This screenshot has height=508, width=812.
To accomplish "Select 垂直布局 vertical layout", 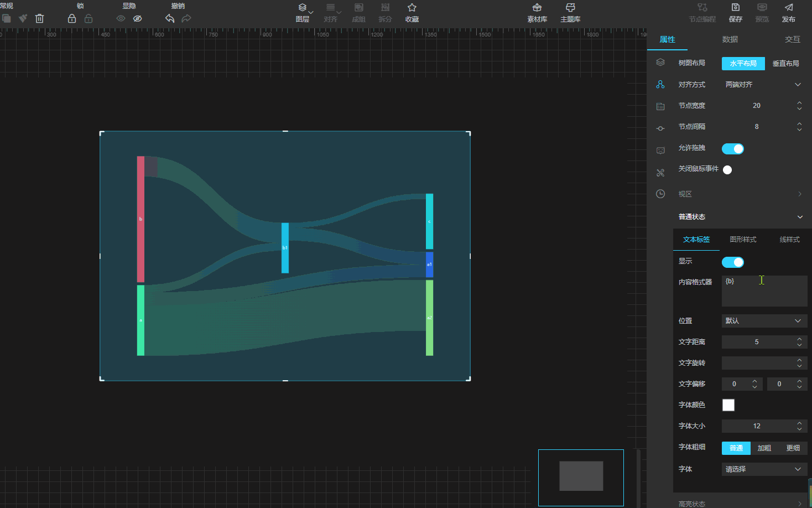I will [786, 64].
